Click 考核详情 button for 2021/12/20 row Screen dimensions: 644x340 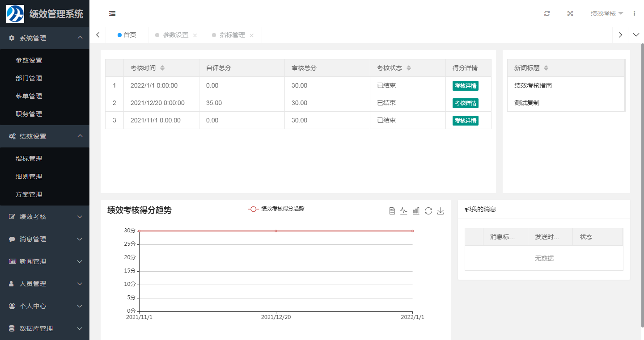465,103
